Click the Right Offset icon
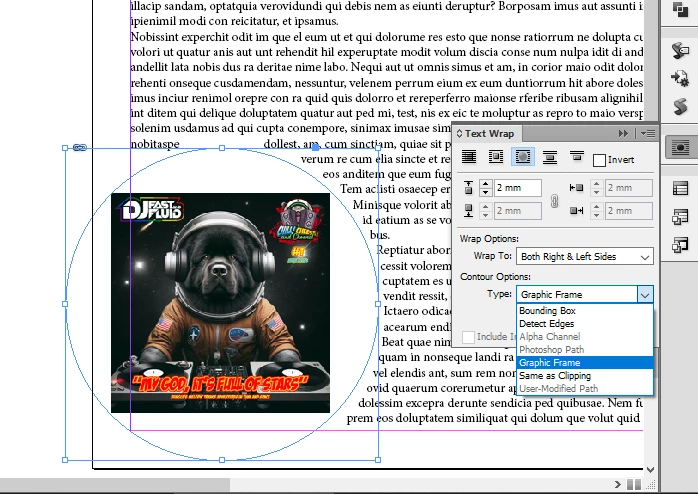Screen dimensions: 698x494 click(x=576, y=211)
